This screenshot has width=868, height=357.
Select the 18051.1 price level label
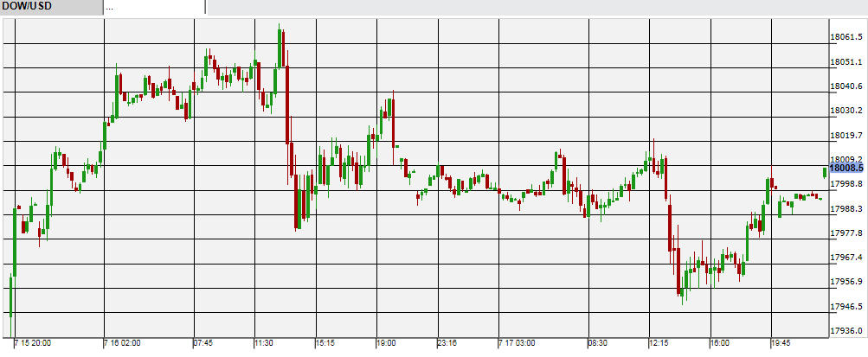click(x=846, y=62)
